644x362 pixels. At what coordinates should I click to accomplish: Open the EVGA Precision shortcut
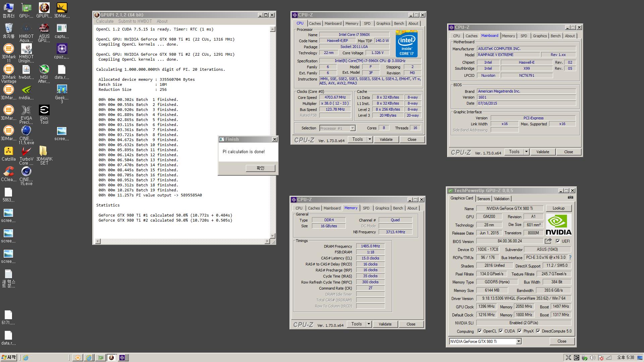coord(26,114)
